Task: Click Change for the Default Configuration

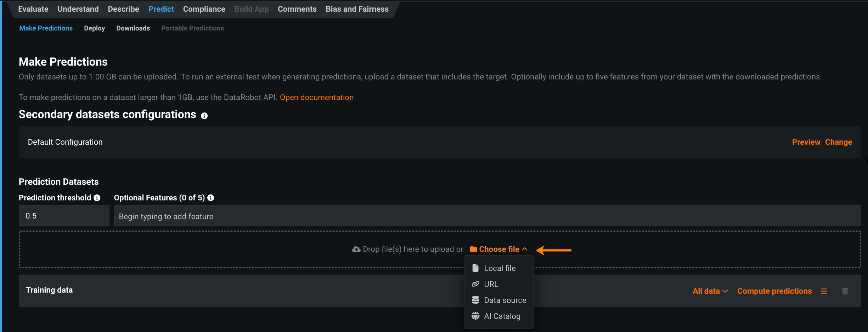Action: pyautogui.click(x=838, y=142)
